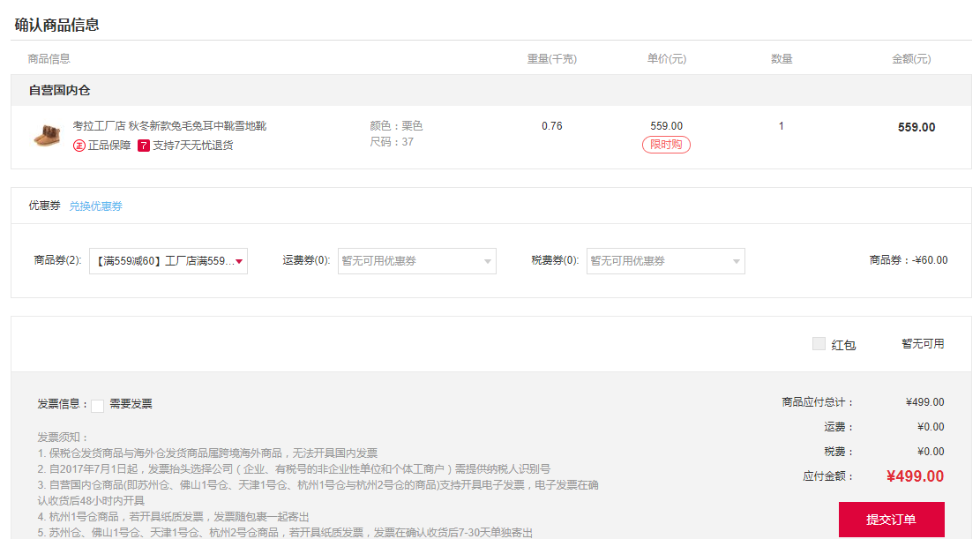980x539 pixels.
Task: Click the 税费 ¥0.00 value
Action: coord(931,452)
